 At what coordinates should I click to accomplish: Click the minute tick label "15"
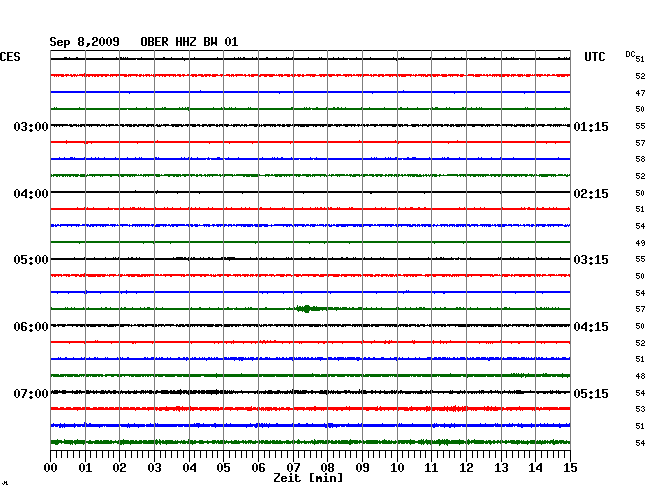(x=570, y=468)
